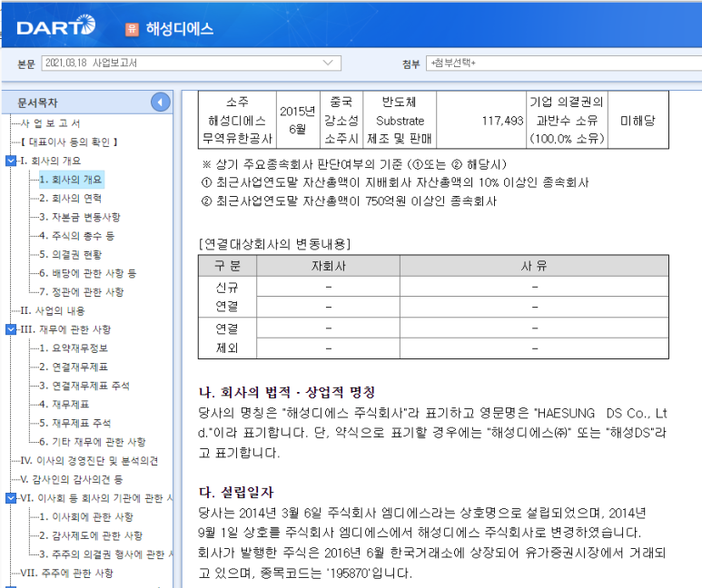Click the 사 유 column header

coord(534,266)
